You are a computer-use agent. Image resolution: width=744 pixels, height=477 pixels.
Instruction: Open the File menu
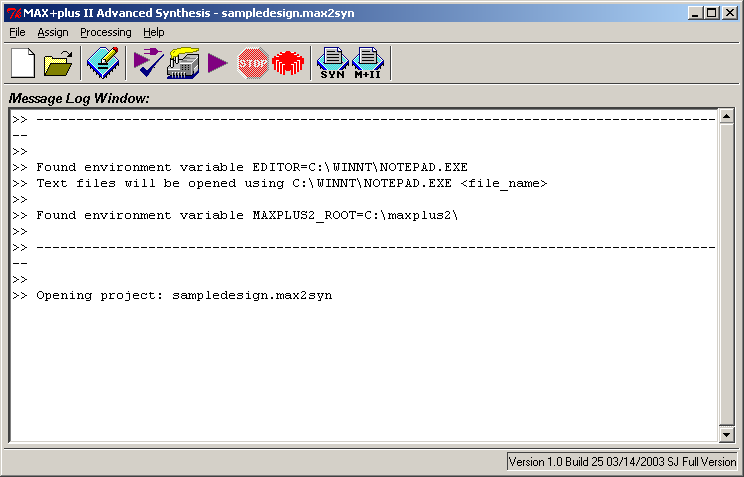point(17,32)
